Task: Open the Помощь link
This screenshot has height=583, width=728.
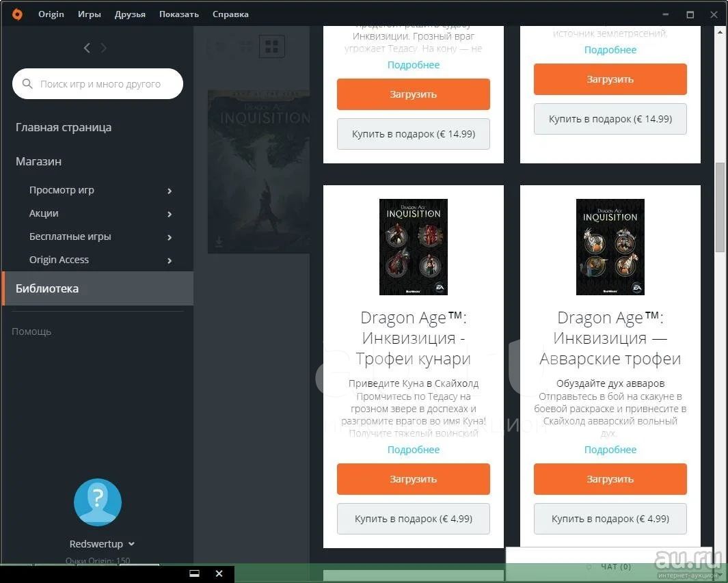Action: 31,331
